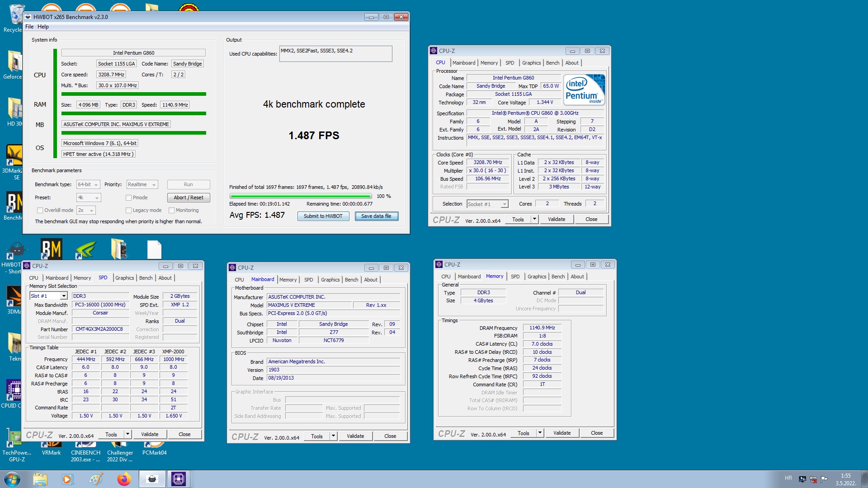Open the NVIDIA shortcut icon on desktop
868x488 pixels.
click(x=85, y=249)
